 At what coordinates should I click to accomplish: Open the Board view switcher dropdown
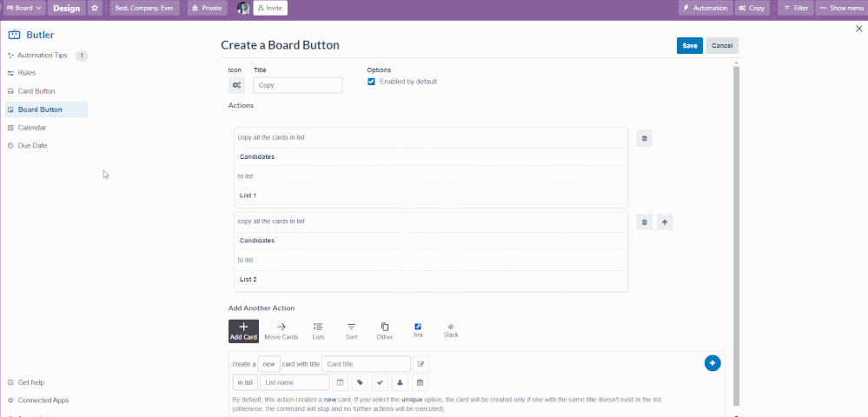23,9
